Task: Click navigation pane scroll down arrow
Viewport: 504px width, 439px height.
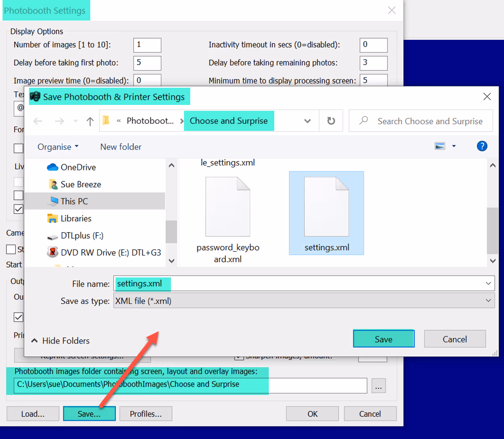Action: pos(171,261)
